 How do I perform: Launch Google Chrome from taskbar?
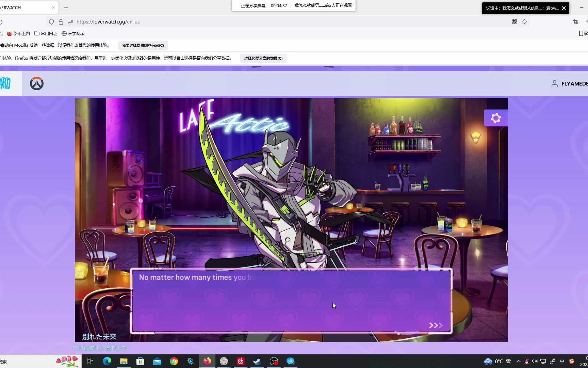(x=174, y=361)
